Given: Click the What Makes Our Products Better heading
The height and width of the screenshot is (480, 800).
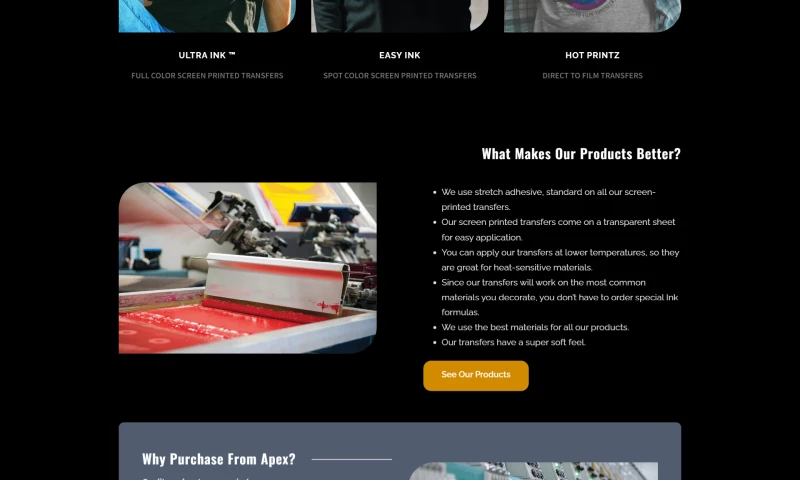Looking at the screenshot, I should (581, 154).
